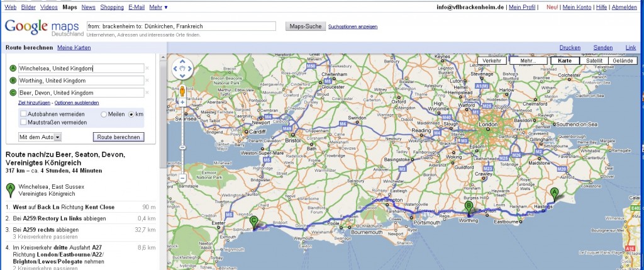Viewport: 644px width, 270px height.
Task: Focus the Beer, Devon, United Kingdom field
Action: 81,93
